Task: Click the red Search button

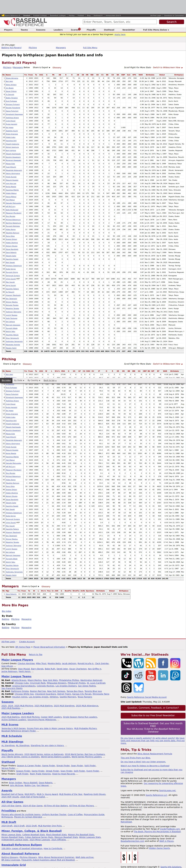Action: [x=171, y=22]
